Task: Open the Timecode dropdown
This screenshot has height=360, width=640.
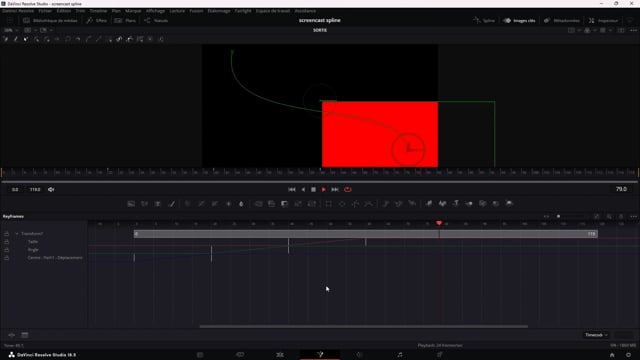Action: click(596, 335)
